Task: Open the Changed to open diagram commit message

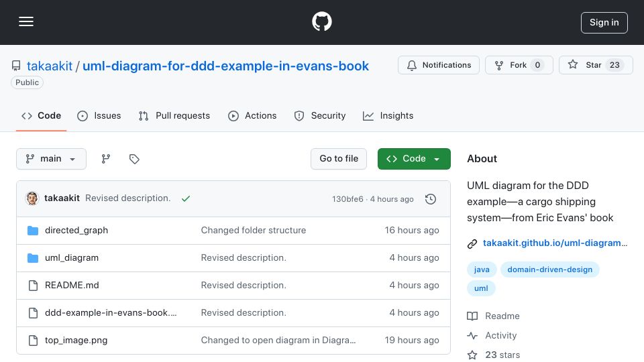Action: click(278, 341)
